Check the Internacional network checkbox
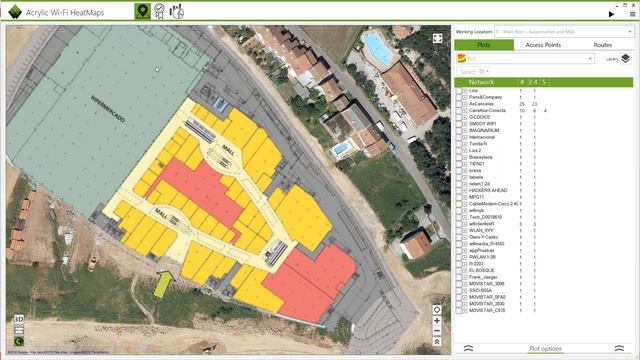 (459, 137)
